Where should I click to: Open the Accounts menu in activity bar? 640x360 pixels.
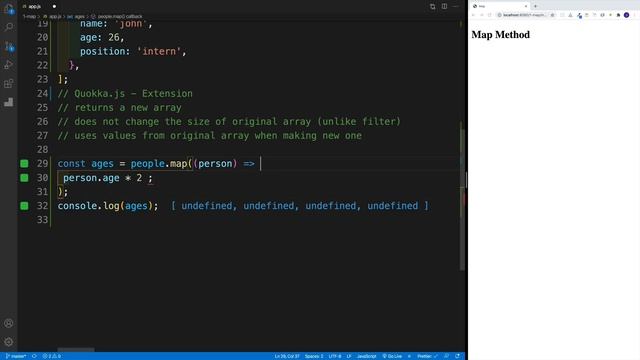tap(9, 323)
